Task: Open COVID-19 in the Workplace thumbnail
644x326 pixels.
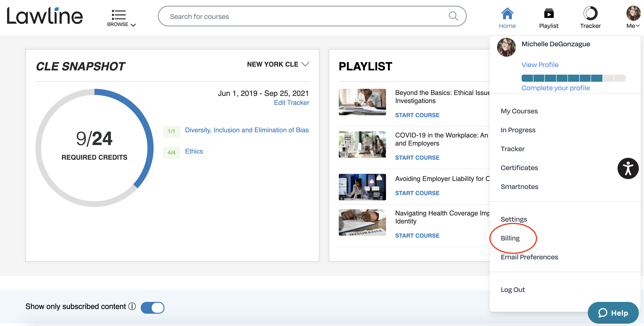Action: pos(362,144)
